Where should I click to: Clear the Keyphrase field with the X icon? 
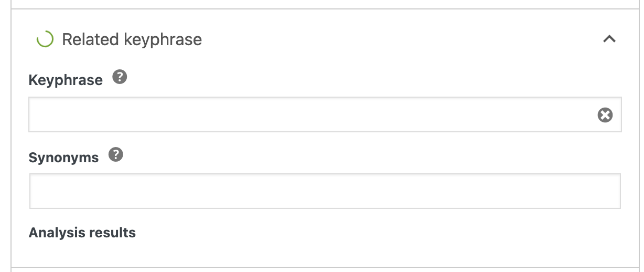click(x=605, y=115)
